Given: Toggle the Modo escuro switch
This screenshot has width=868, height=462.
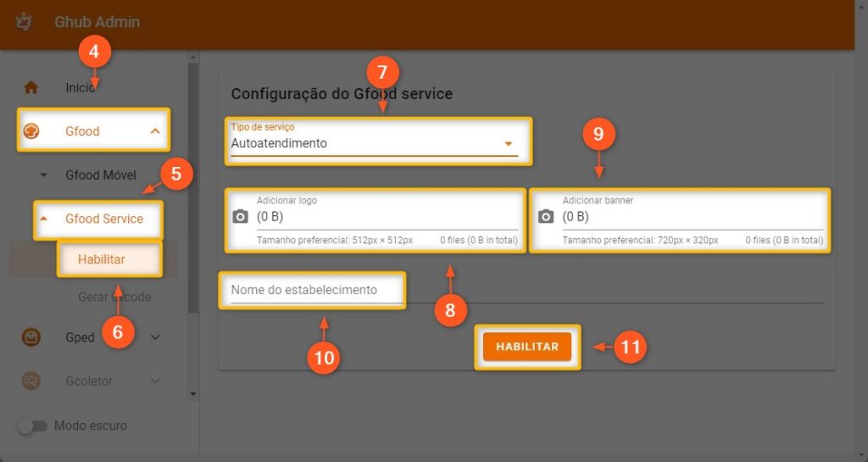Looking at the screenshot, I should pyautogui.click(x=33, y=426).
